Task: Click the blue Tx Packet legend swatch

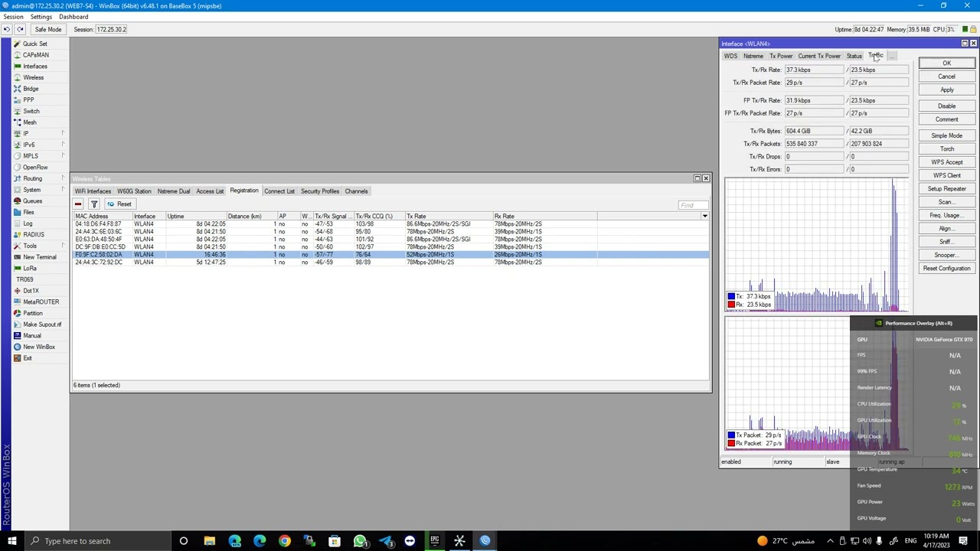Action: (x=731, y=435)
